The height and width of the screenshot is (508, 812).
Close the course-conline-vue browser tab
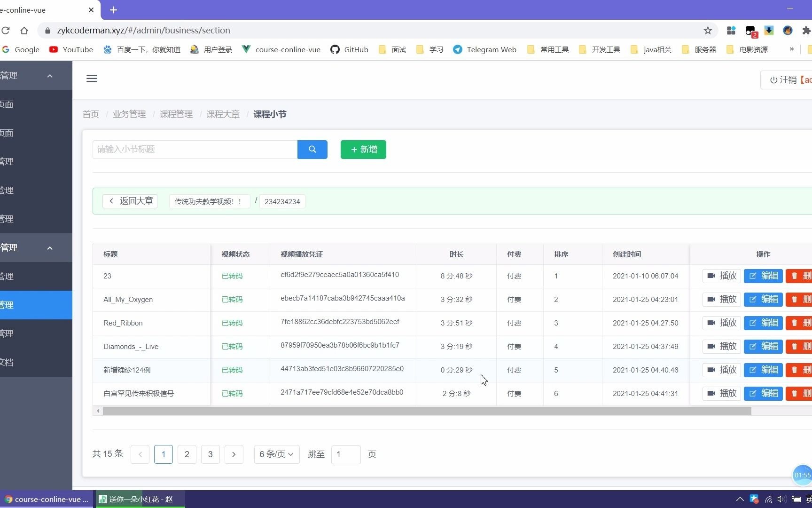coord(91,9)
